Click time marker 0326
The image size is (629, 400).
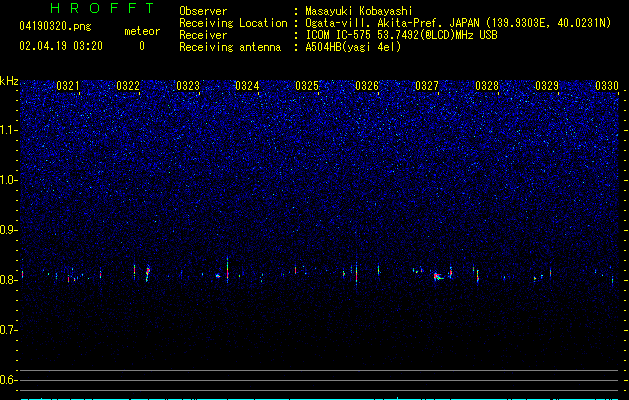tap(367, 86)
